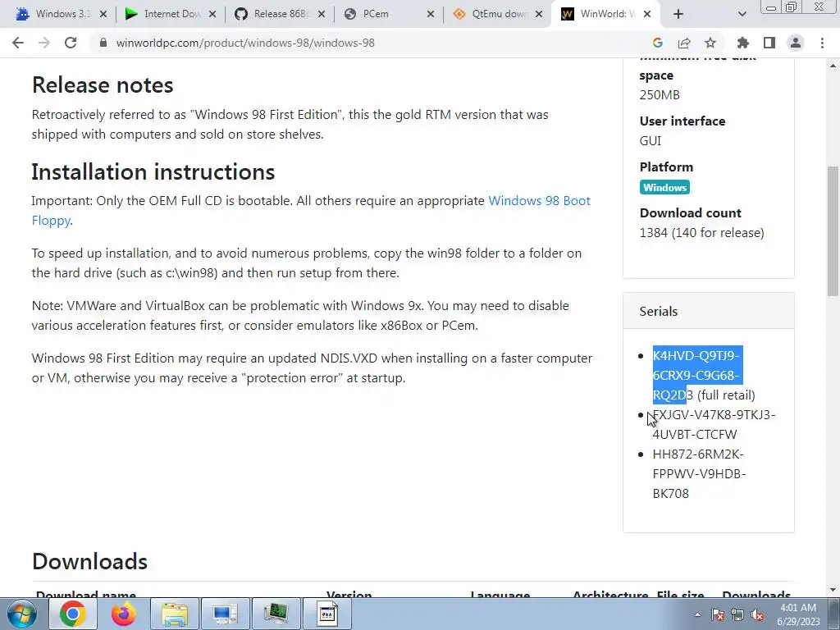This screenshot has height=630, width=840.
Task: Close the Windows 3.1 tab
Action: [103, 15]
